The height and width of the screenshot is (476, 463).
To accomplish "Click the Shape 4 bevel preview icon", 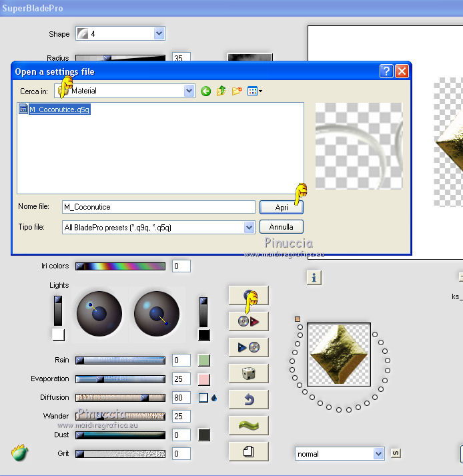I will pyautogui.click(x=83, y=33).
